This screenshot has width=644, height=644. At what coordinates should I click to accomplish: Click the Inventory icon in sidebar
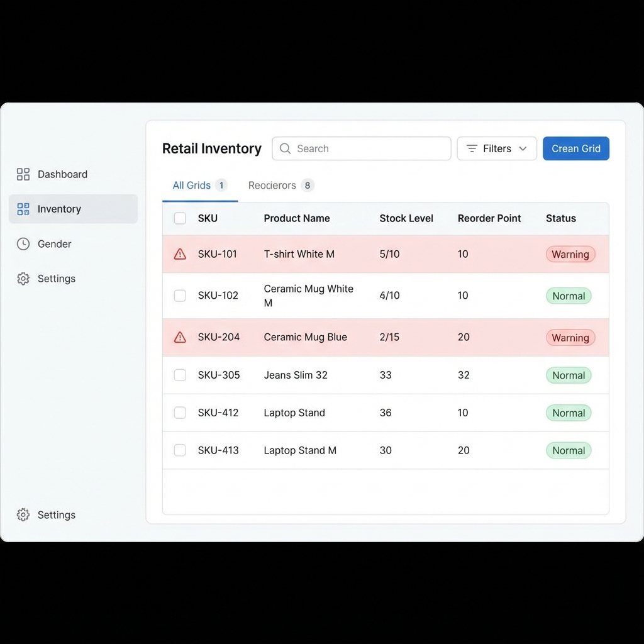(23, 209)
